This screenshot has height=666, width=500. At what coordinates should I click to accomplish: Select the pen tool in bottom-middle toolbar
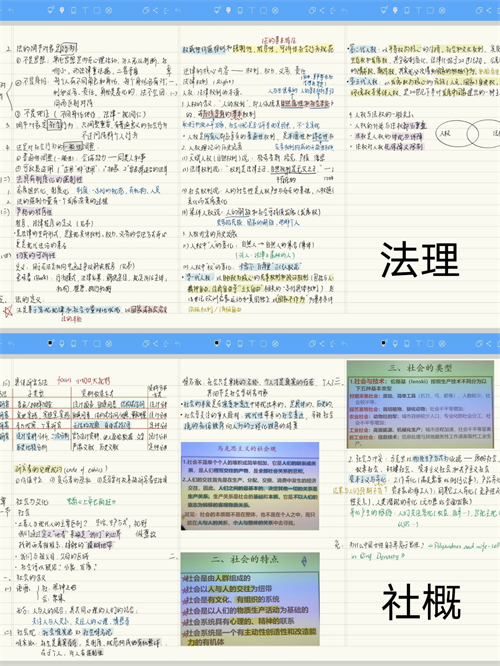click(x=229, y=343)
